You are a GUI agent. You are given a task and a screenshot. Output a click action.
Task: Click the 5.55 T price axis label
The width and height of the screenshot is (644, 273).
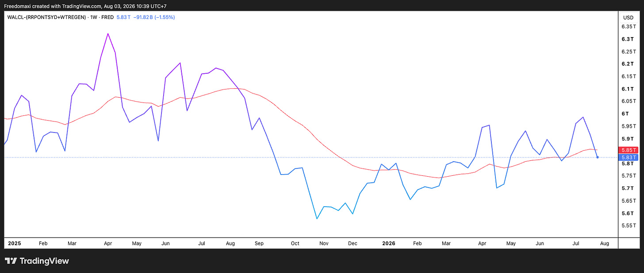pos(628,226)
